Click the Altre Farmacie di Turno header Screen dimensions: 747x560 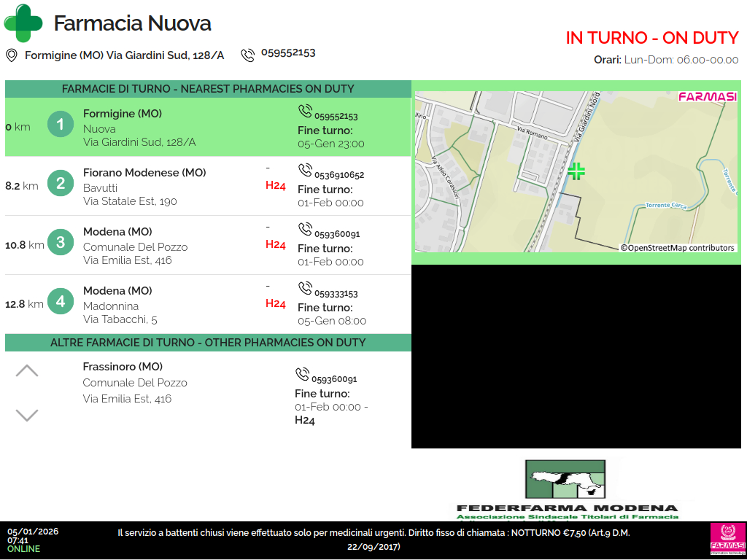208,343
